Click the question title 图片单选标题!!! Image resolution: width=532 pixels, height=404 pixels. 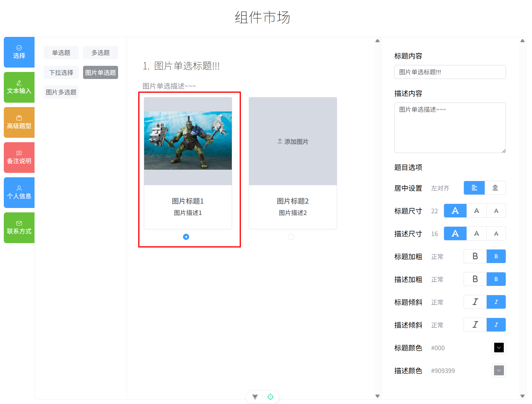click(x=187, y=66)
